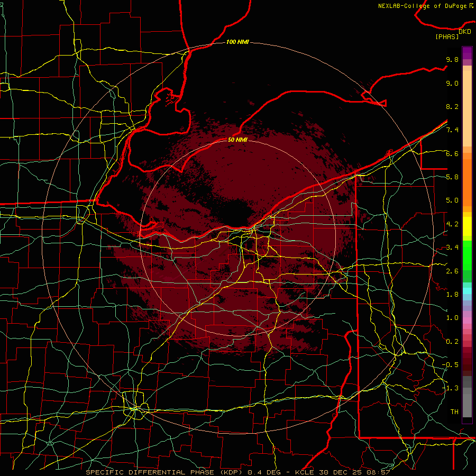This screenshot has height=476, width=476.
Task: Click the 50 NMI range ring label
Action: (237, 140)
